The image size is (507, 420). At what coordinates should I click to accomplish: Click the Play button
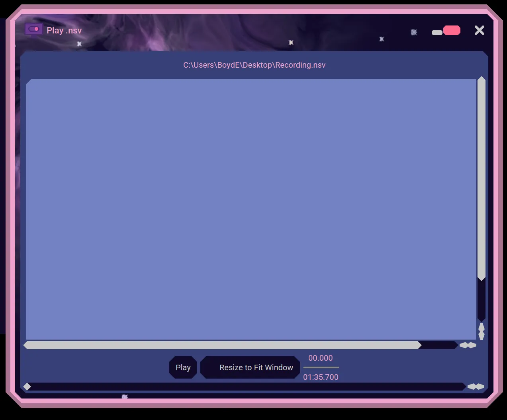183,367
